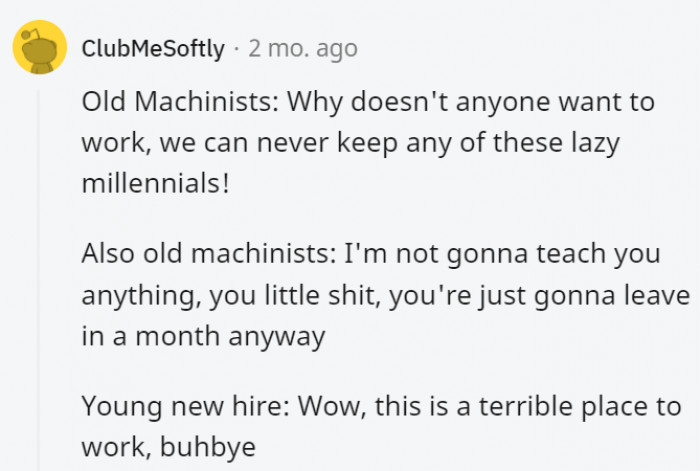
Task: Open the '2 mo. ago' timestamp permalink
Action: (303, 49)
